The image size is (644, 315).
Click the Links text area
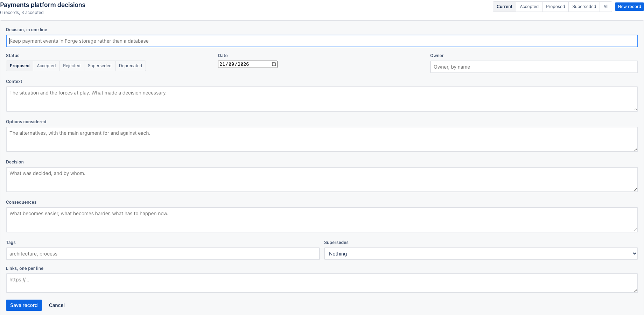pos(322,283)
